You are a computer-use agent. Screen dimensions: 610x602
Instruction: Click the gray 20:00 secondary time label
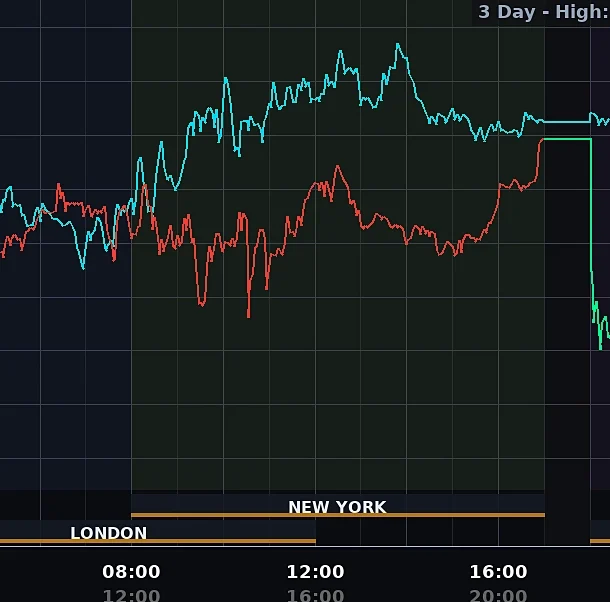[x=498, y=595]
